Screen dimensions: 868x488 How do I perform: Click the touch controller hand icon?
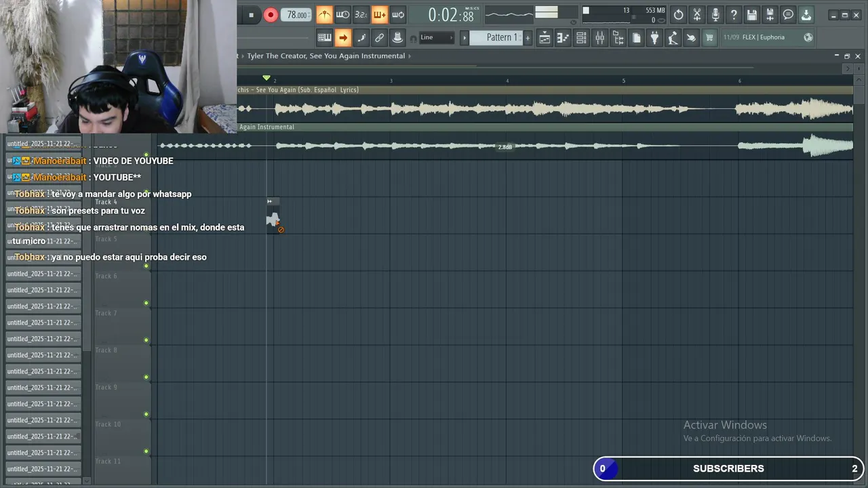coord(691,37)
